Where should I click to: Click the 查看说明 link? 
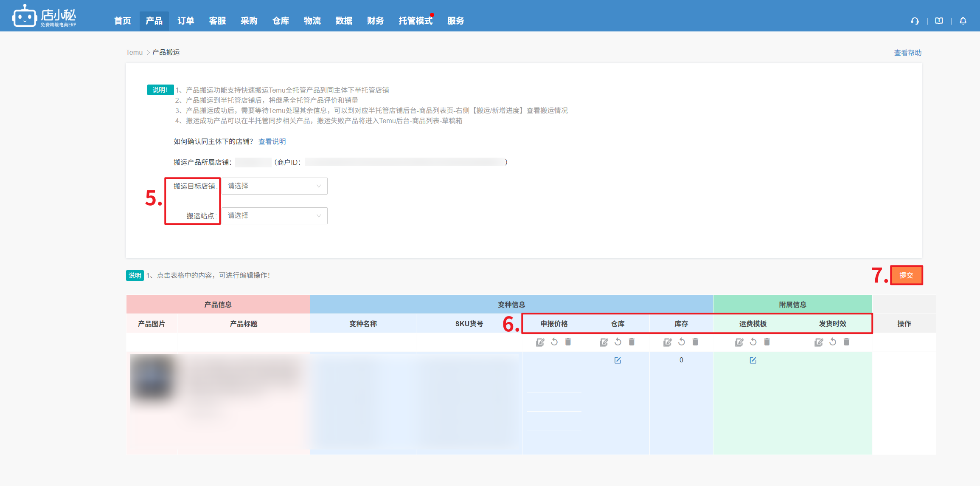point(272,141)
